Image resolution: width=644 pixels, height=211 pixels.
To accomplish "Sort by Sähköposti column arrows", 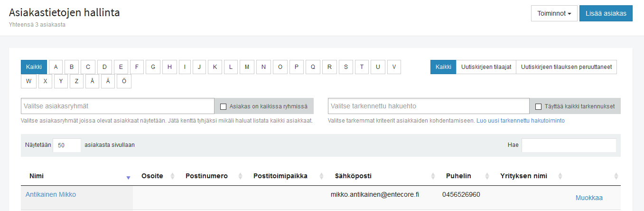I will [x=432, y=176].
